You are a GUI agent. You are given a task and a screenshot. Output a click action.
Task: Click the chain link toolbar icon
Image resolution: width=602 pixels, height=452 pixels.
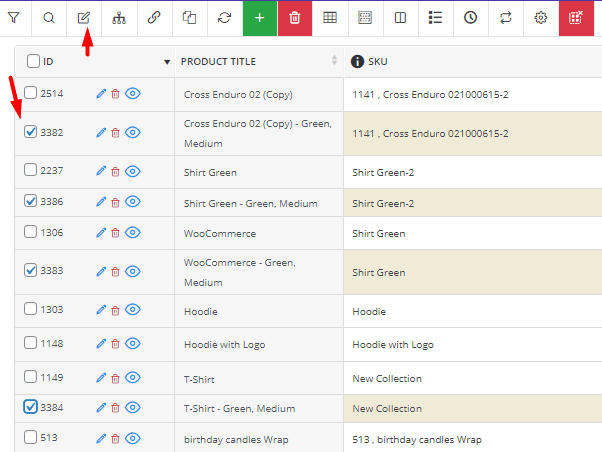154,18
